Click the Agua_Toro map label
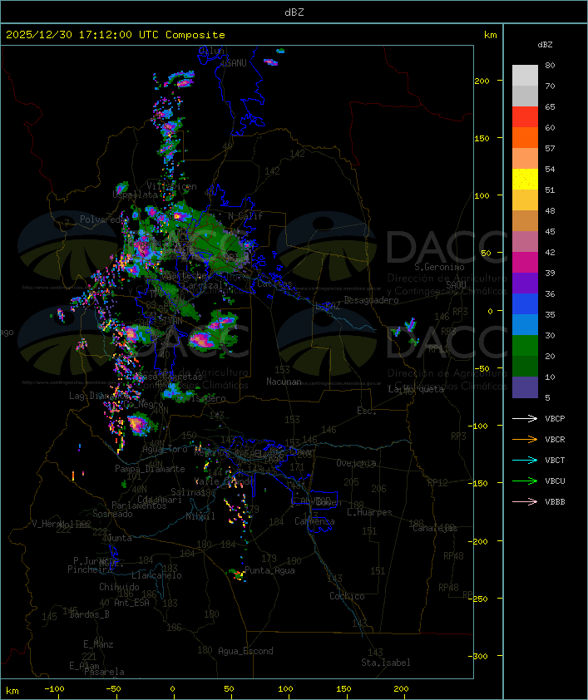This screenshot has width=588, height=700. point(165,449)
